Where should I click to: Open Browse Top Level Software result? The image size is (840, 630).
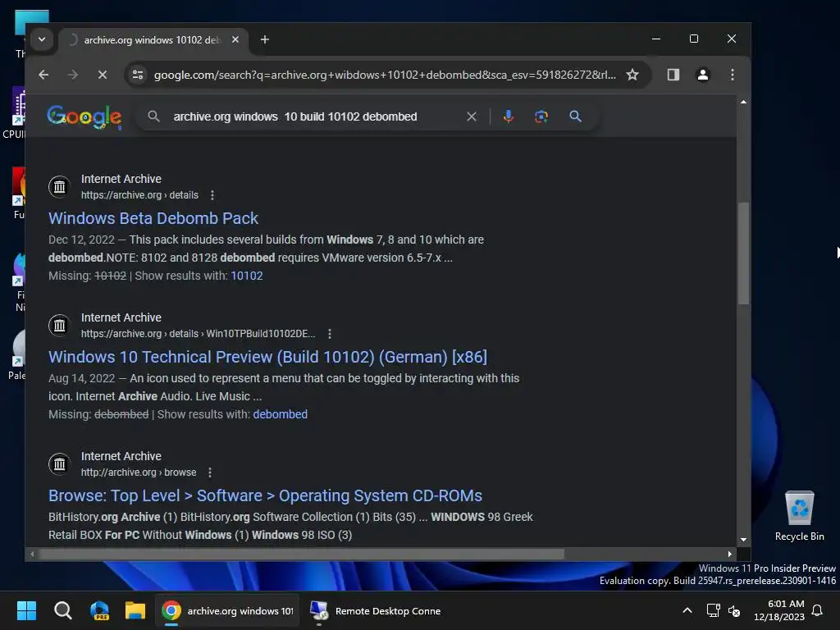tap(265, 495)
